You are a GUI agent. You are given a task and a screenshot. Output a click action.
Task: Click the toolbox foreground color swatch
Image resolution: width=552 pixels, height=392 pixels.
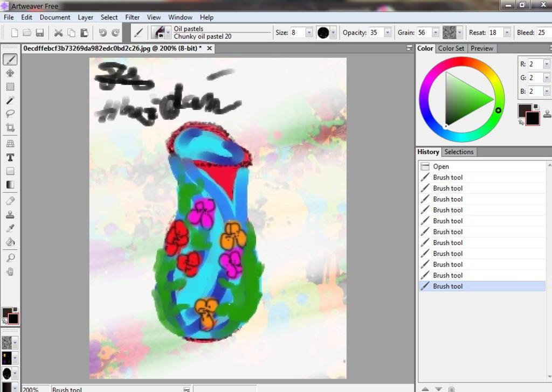coord(6,312)
